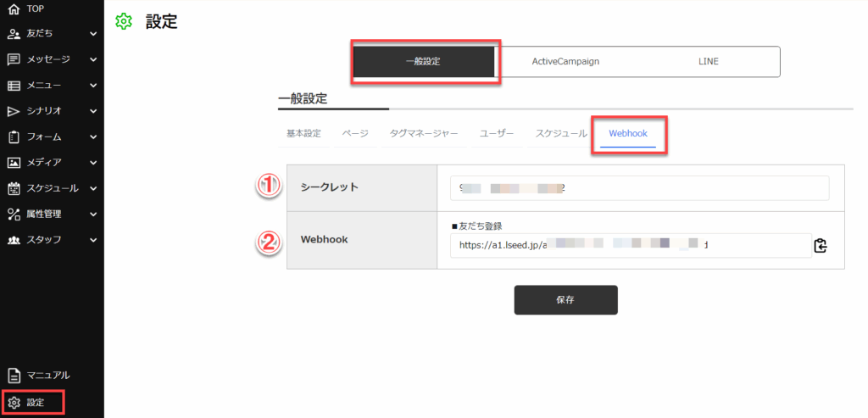
Task: Click the TOP home icon in sidebar
Action: (14, 8)
